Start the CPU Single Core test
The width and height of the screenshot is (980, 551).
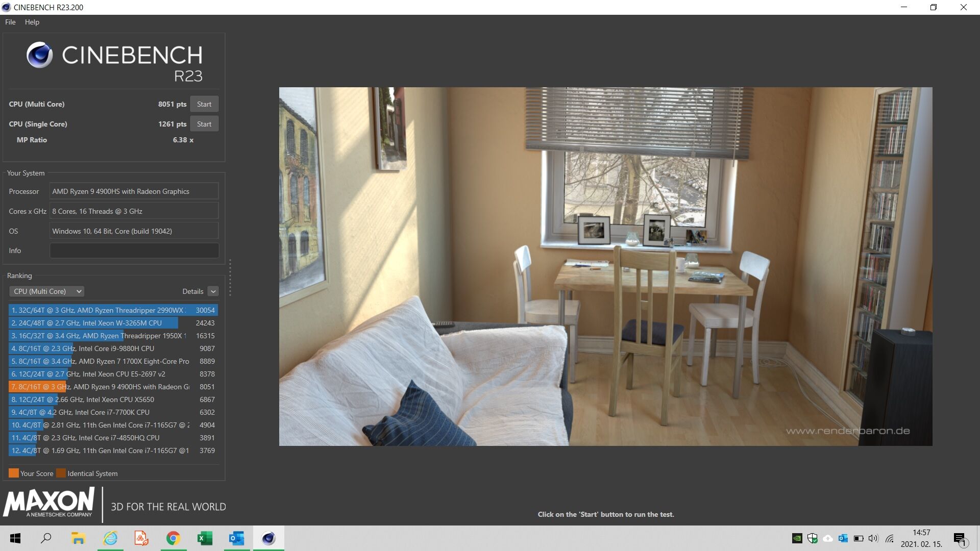point(204,124)
